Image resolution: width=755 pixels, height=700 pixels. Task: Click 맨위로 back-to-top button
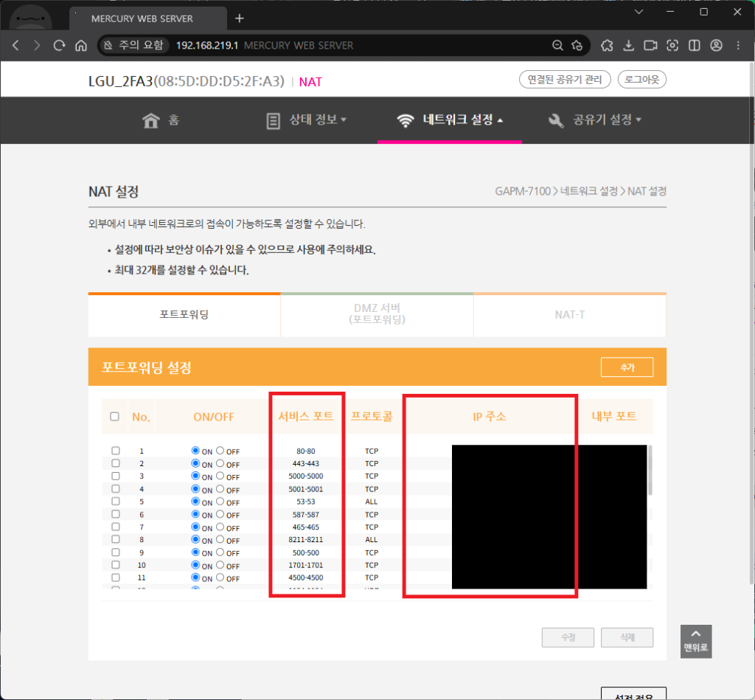pos(696,641)
